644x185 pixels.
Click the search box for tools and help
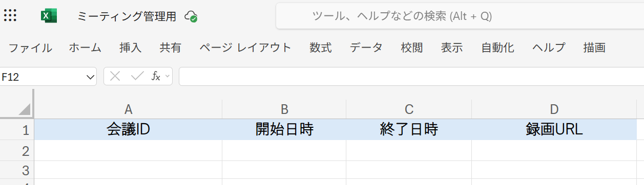tap(460, 16)
